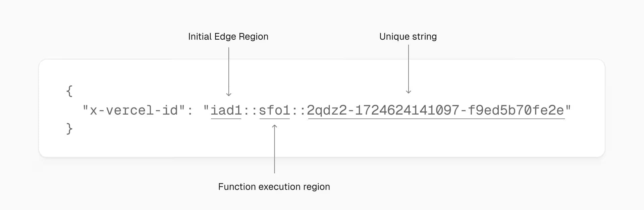This screenshot has height=210, width=644.
Task: Select the "1724624141097" timestamp segment
Action: (407, 110)
